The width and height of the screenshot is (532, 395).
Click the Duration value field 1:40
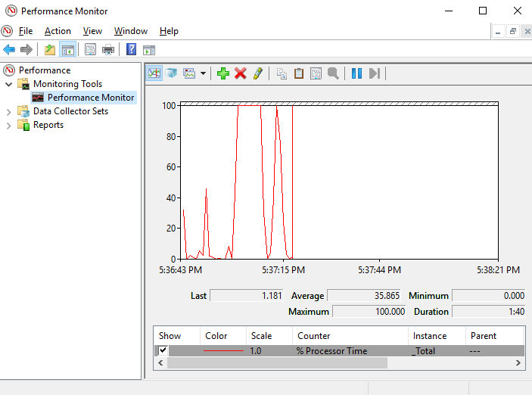click(489, 311)
